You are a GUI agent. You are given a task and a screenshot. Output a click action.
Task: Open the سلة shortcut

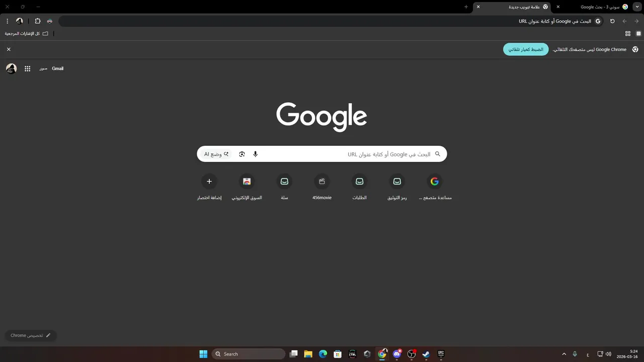click(284, 187)
